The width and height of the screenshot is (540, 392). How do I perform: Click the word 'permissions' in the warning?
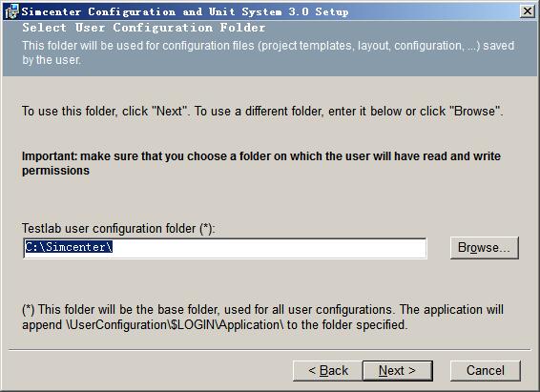point(55,171)
